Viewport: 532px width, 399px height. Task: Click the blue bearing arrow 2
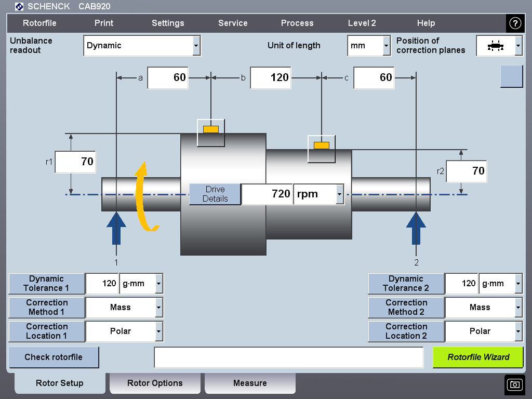tap(416, 228)
